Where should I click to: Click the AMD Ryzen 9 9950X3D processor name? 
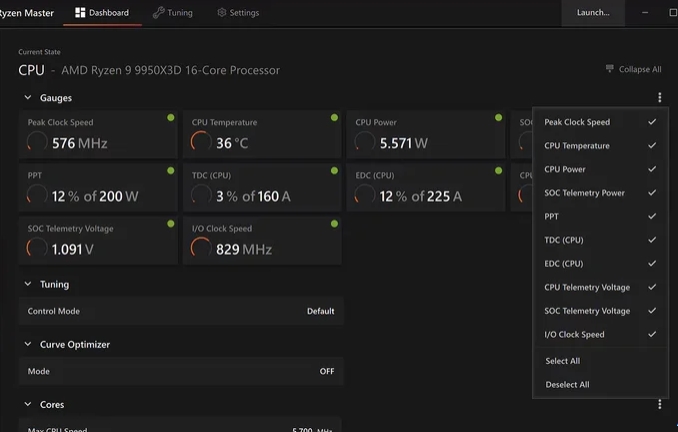pos(170,70)
